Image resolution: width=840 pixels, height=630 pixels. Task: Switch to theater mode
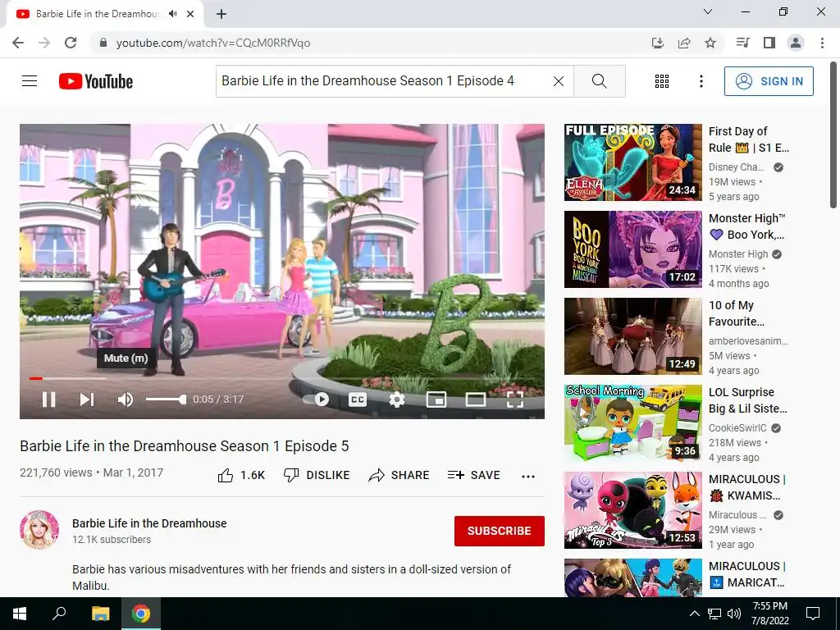pyautogui.click(x=475, y=399)
